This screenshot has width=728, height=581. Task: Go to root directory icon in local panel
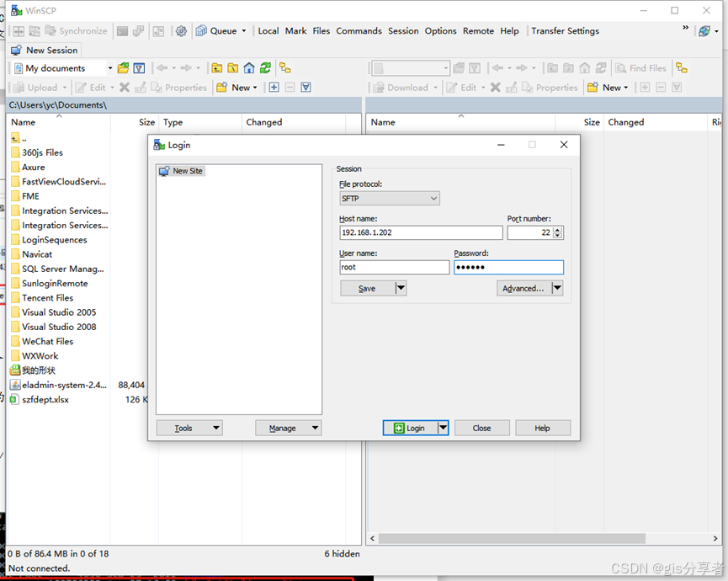(233, 68)
